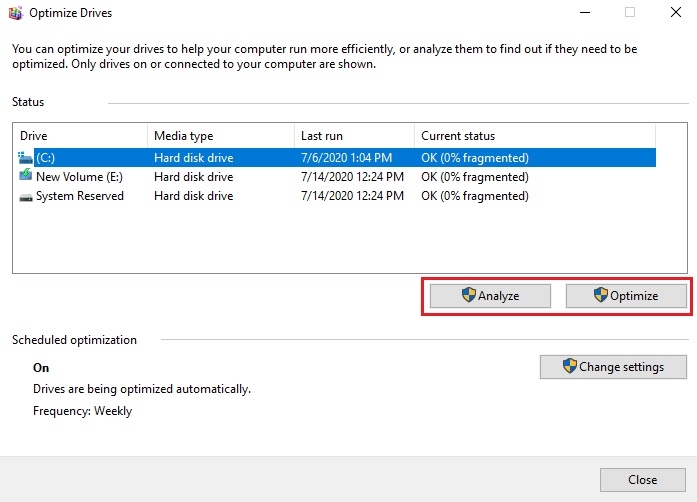Sort by the Last run column header
This screenshot has width=697, height=502.
tap(354, 136)
